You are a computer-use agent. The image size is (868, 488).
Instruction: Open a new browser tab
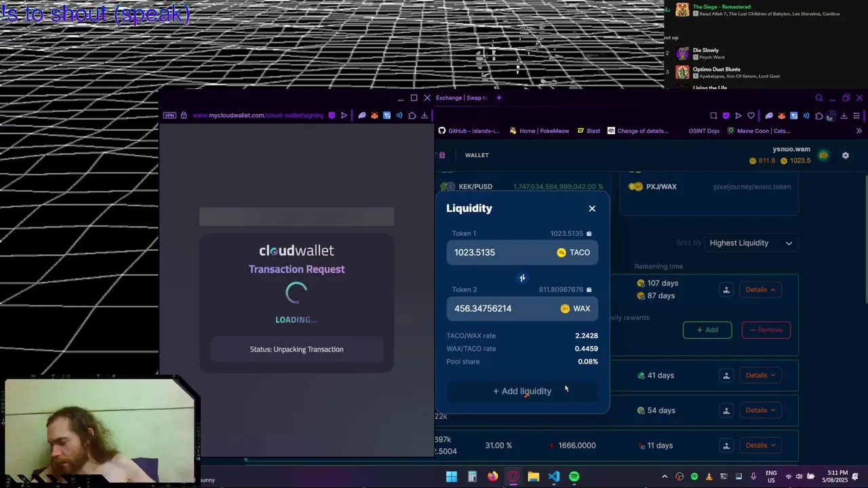tap(498, 98)
